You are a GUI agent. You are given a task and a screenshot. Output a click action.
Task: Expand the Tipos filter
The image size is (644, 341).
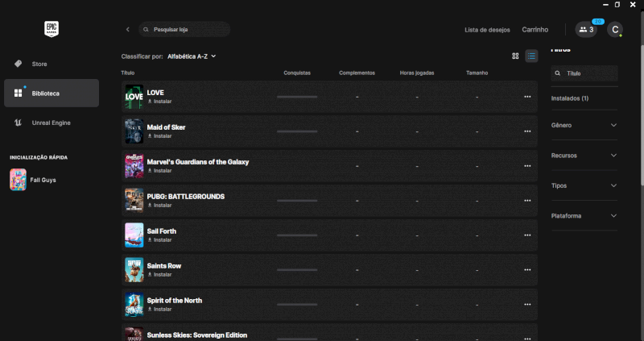coord(584,185)
